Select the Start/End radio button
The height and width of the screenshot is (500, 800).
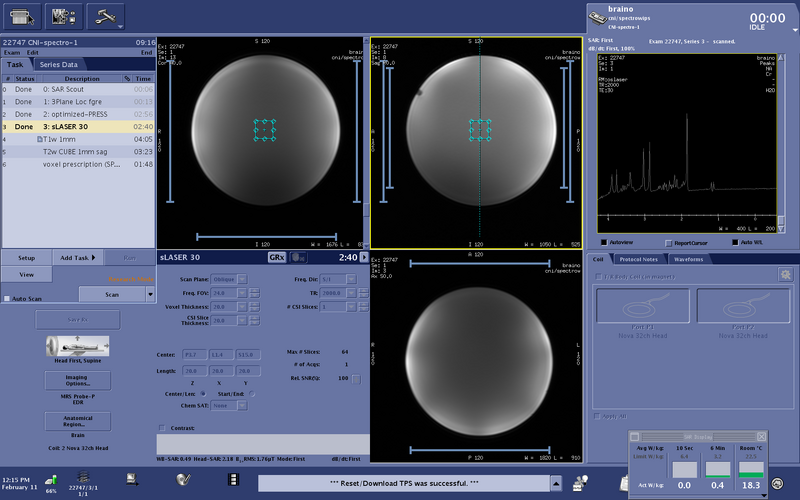pyautogui.click(x=252, y=394)
